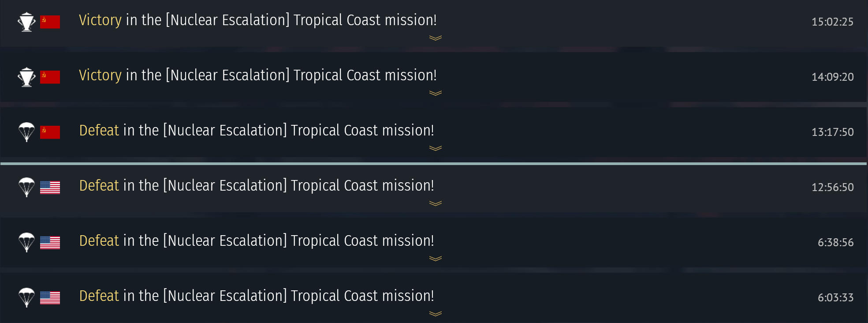Click the 15:02:25 timestamp
Screen dimensions: 868x323
(x=832, y=22)
